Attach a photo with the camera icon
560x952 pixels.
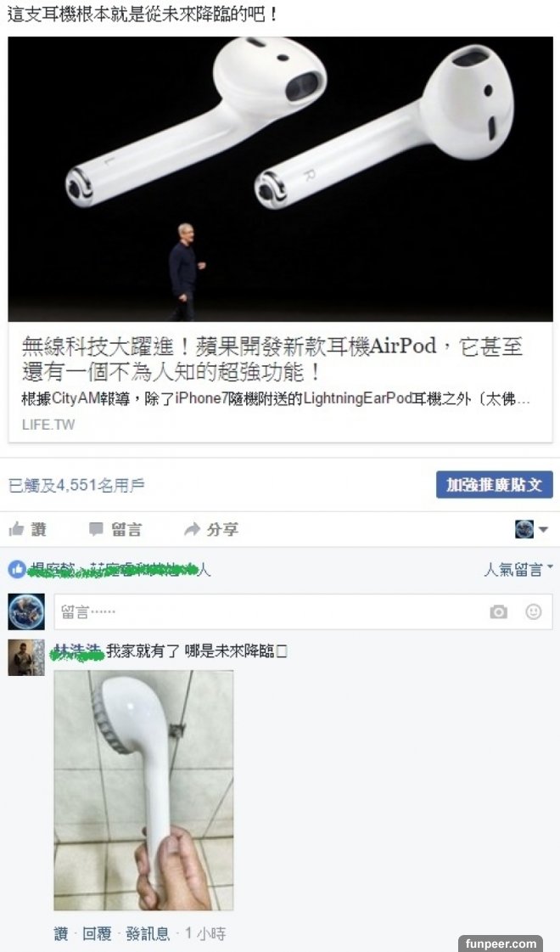click(x=499, y=612)
